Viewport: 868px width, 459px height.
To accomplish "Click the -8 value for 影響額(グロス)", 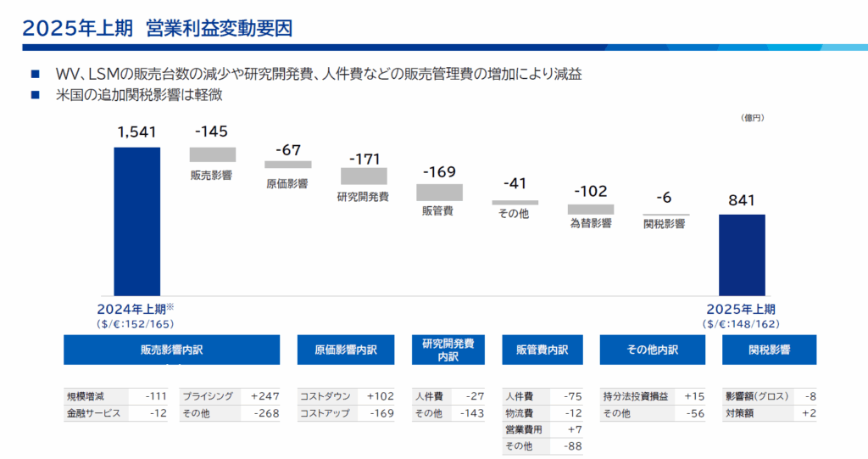I will (x=811, y=396).
